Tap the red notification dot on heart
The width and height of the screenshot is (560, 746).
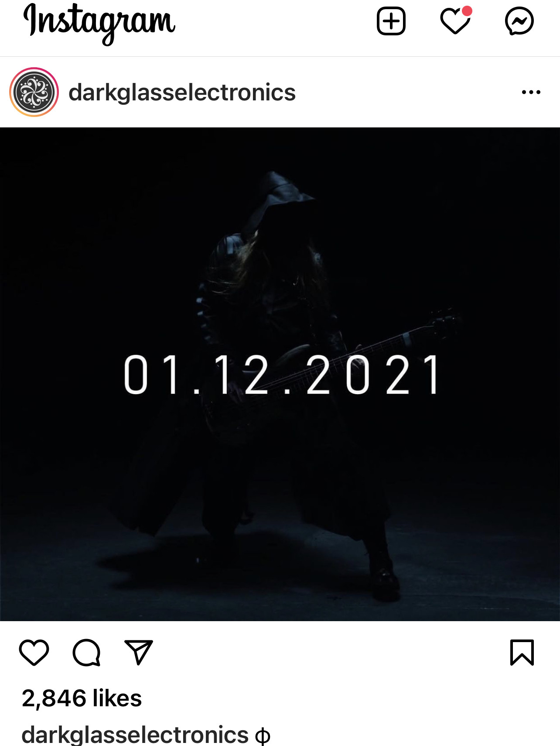467,11
